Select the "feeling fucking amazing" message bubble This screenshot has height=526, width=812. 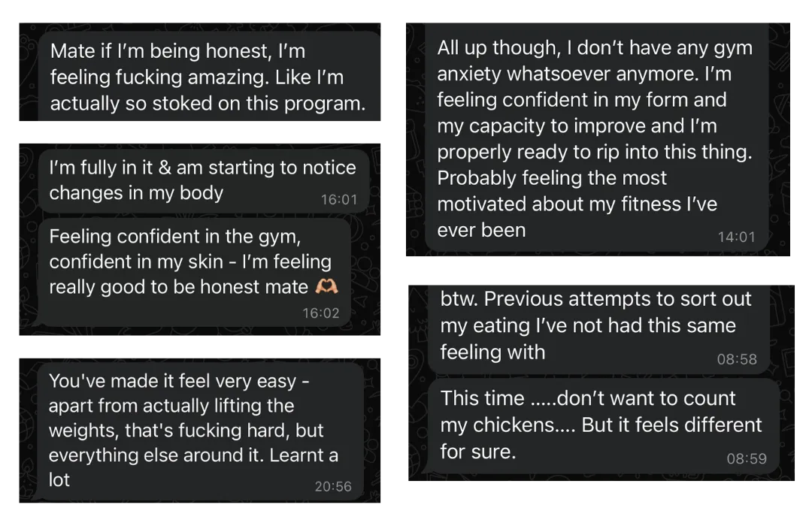pos(208,77)
